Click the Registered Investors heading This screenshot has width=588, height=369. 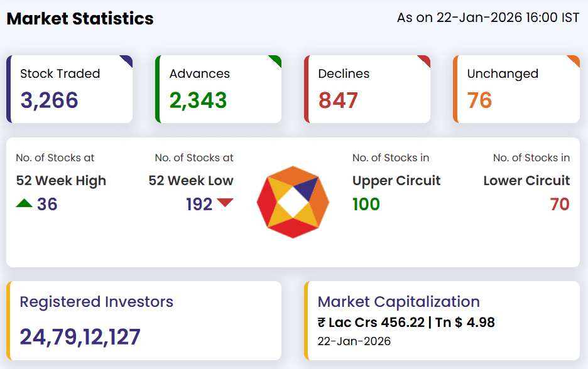click(x=96, y=302)
